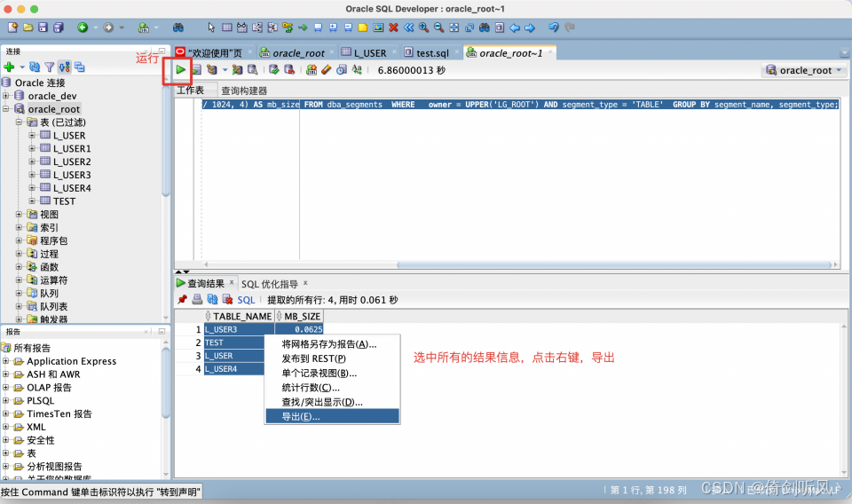Select the TEST table in tree
This screenshot has width=852, height=504.
[64, 201]
